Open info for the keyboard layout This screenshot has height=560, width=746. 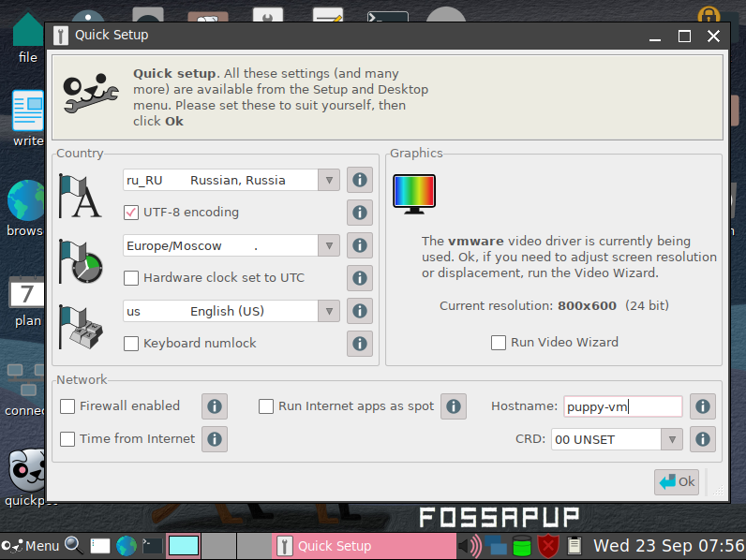coord(360,312)
